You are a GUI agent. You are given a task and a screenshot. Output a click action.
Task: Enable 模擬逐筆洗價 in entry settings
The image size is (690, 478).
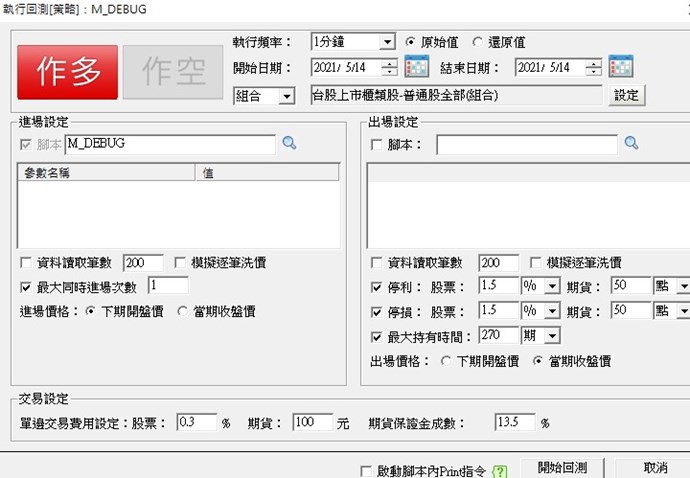181,263
